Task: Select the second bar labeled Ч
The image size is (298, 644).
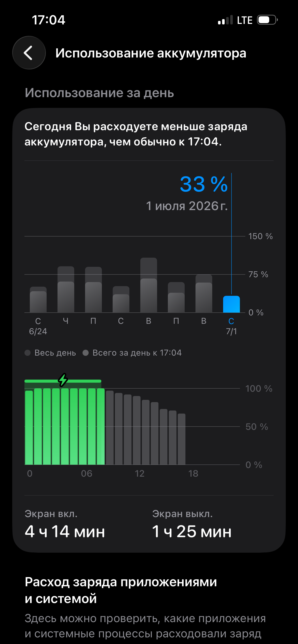Action: click(66, 289)
